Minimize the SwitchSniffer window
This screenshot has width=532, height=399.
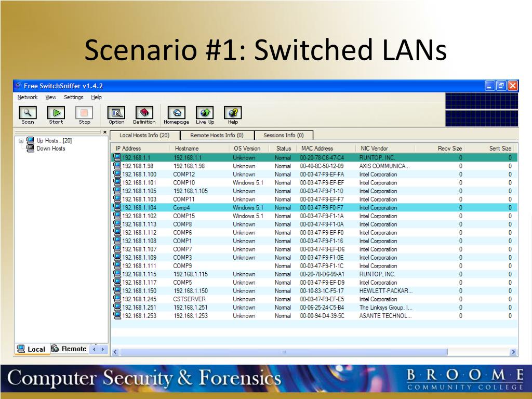coord(489,86)
